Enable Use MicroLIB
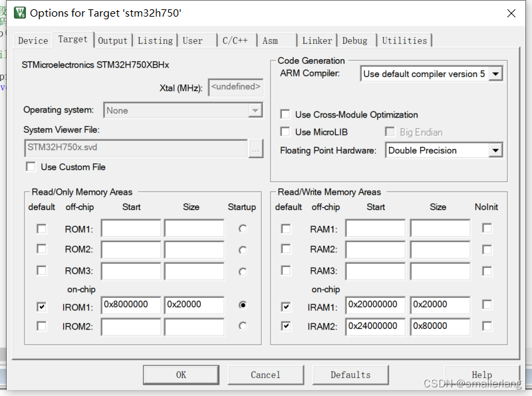 point(285,132)
